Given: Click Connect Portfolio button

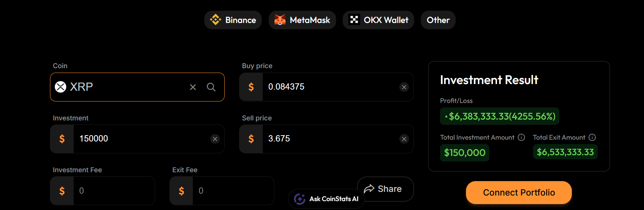Looking at the screenshot, I should coord(519,193).
